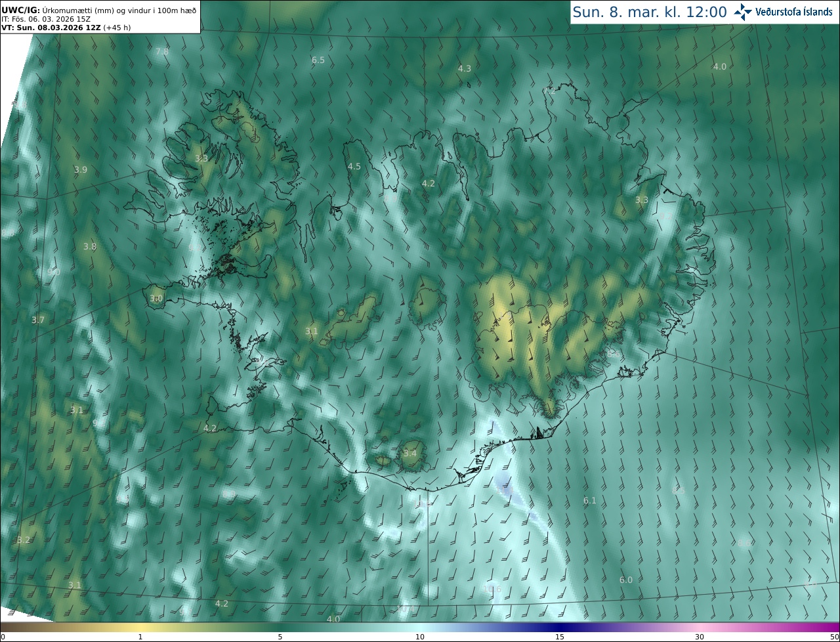Click the 'Veðurstofa Íslands' logo text
The width and height of the screenshot is (840, 642).
(x=793, y=12)
